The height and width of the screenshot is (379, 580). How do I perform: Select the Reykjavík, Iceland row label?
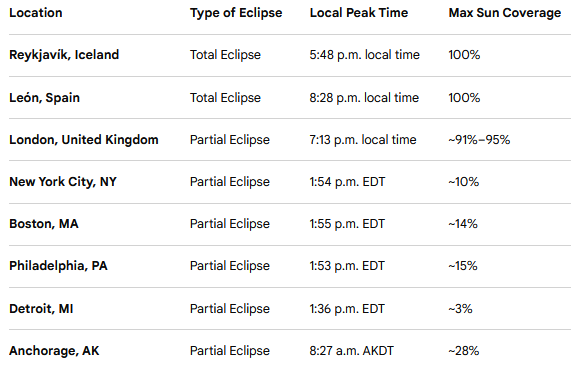(64, 55)
